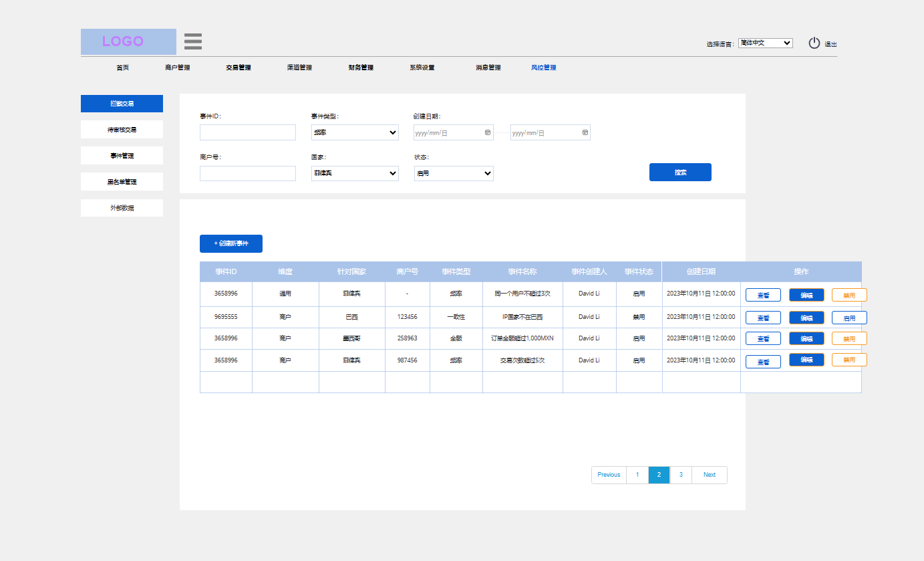
Task: Click event ID 9695555 cell
Action: coord(226,317)
